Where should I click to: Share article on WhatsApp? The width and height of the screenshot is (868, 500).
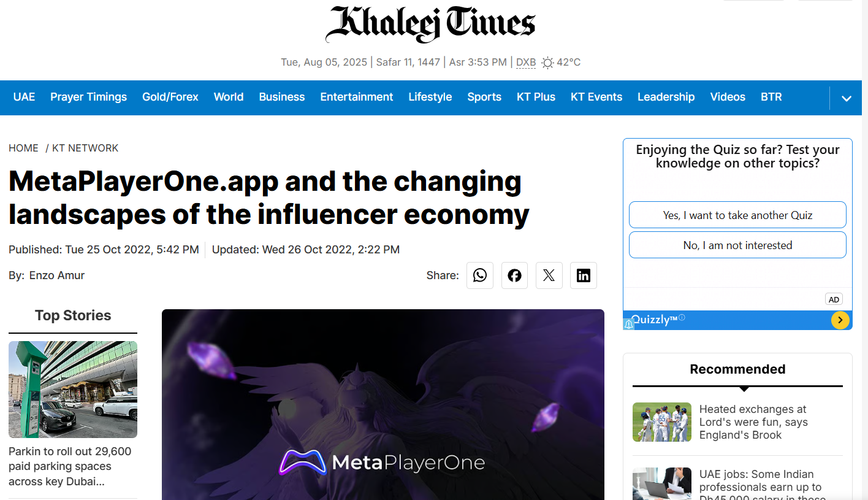coord(480,275)
